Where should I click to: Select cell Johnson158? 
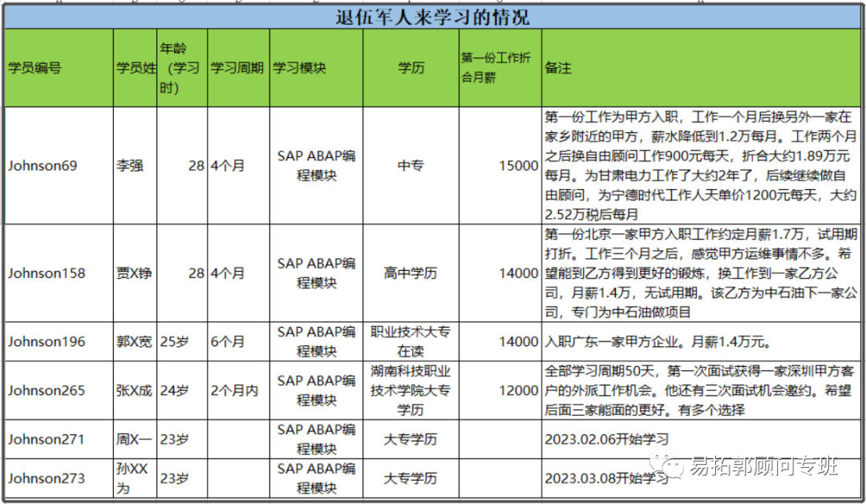pyautogui.click(x=59, y=273)
